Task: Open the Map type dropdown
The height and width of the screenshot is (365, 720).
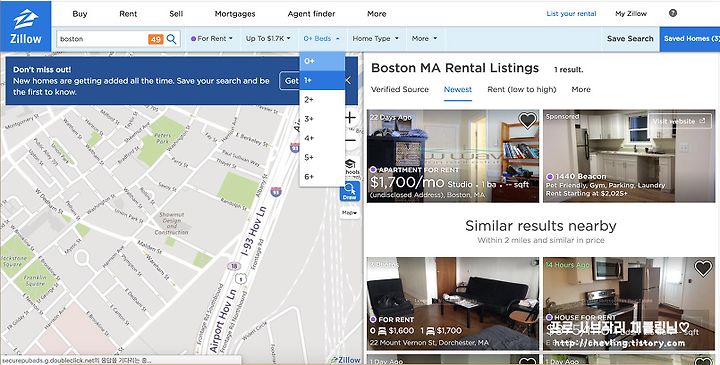Action: tap(349, 213)
